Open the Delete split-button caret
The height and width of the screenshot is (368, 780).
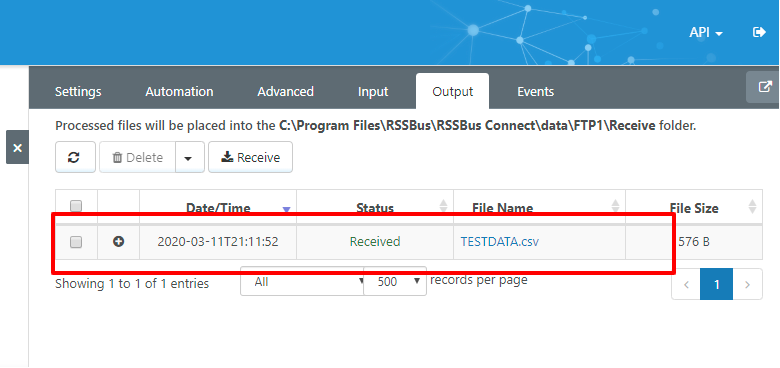pos(190,157)
